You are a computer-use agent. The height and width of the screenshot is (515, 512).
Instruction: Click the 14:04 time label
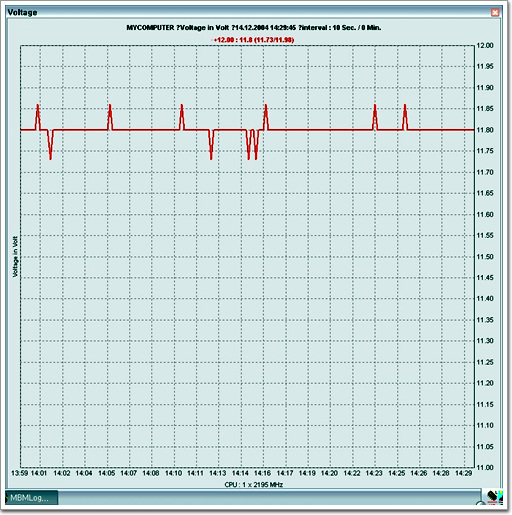pyautogui.click(x=84, y=473)
